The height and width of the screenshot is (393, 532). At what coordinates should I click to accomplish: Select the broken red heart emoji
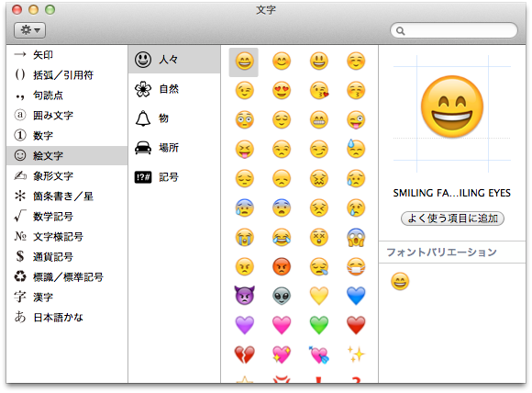pyautogui.click(x=244, y=354)
